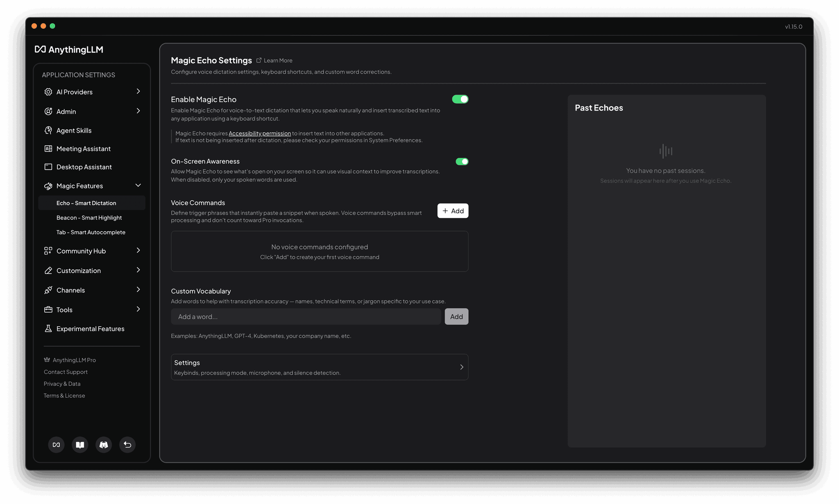Expand the Tools chevron
The image size is (839, 504).
click(x=138, y=309)
